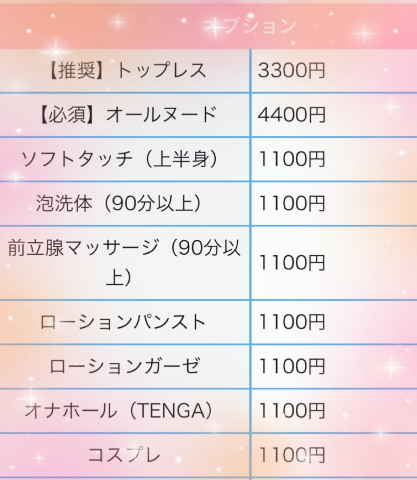Select ローションパンスト option label

pyautogui.click(x=123, y=322)
